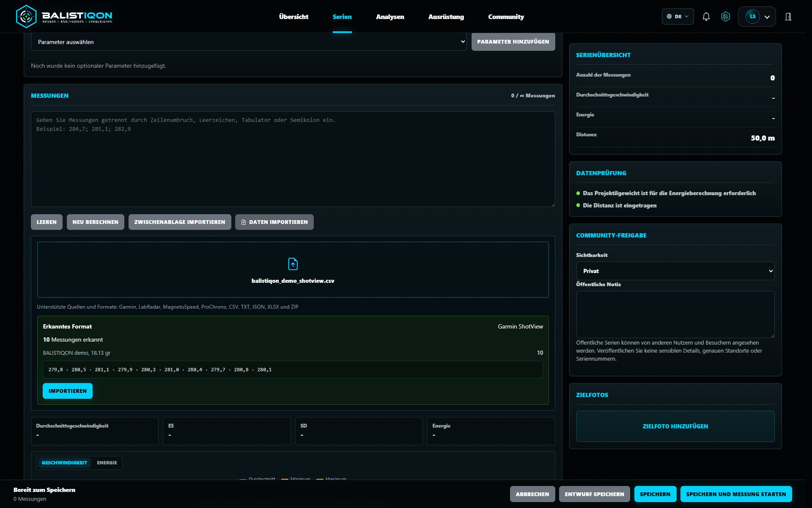Image resolution: width=812 pixels, height=508 pixels.
Task: Click Speichern und Messung starten
Action: coord(736,494)
